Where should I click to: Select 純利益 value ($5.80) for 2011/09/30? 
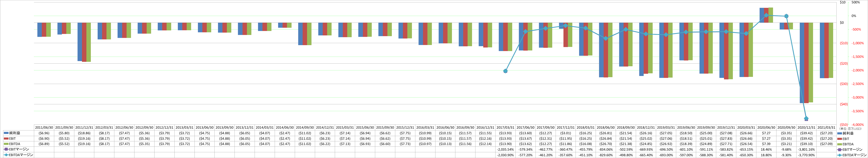[64, 133]
